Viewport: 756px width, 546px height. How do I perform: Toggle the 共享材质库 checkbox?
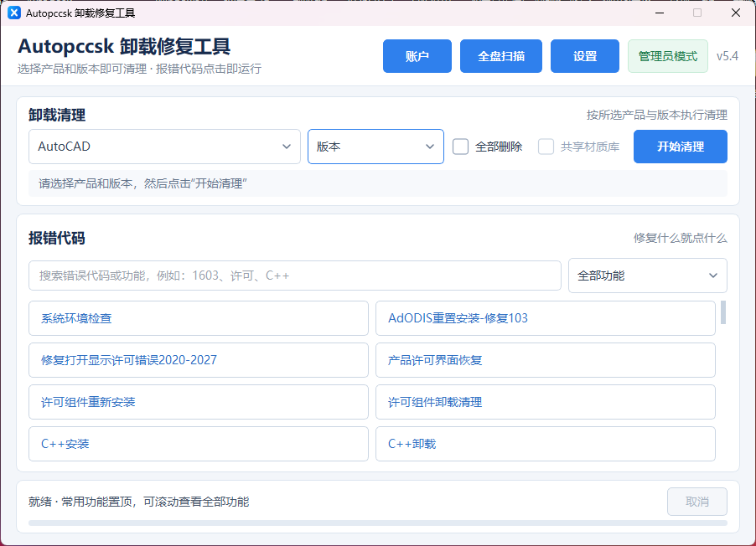click(x=546, y=147)
